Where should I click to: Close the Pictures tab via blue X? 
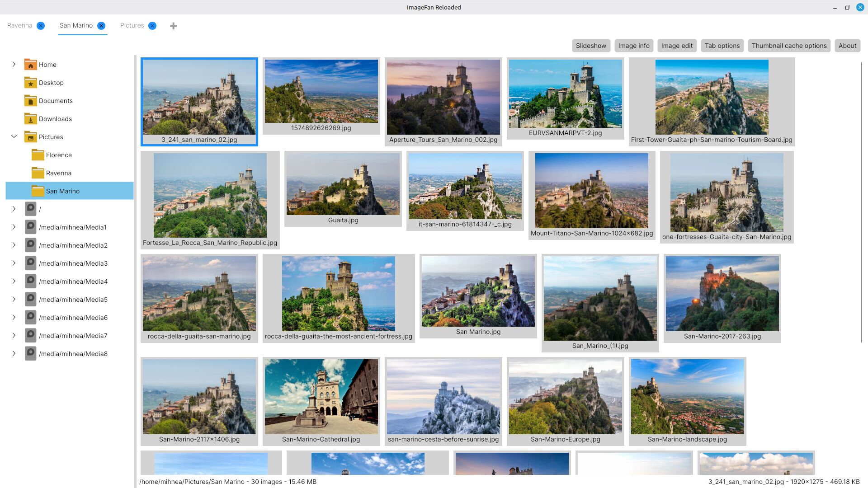click(152, 26)
